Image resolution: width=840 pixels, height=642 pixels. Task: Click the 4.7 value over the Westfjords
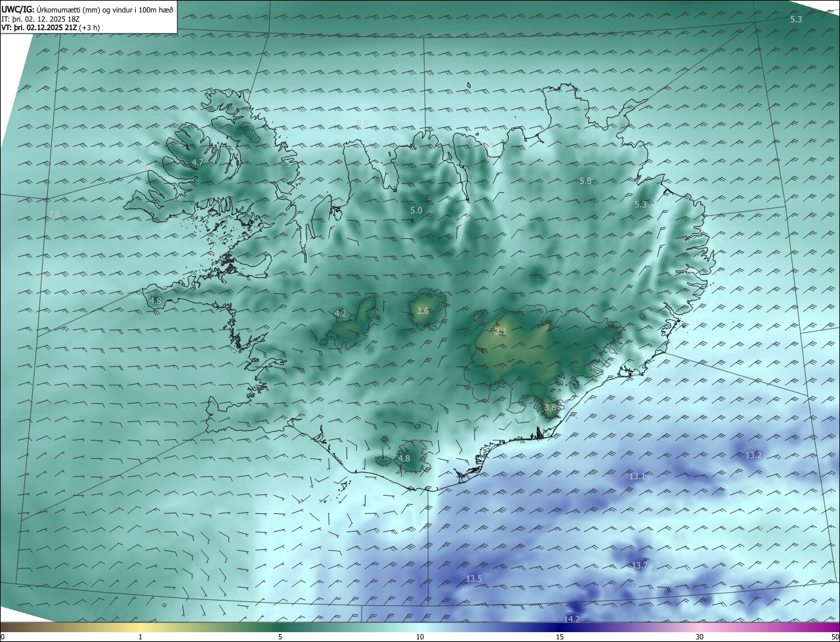tap(198, 162)
